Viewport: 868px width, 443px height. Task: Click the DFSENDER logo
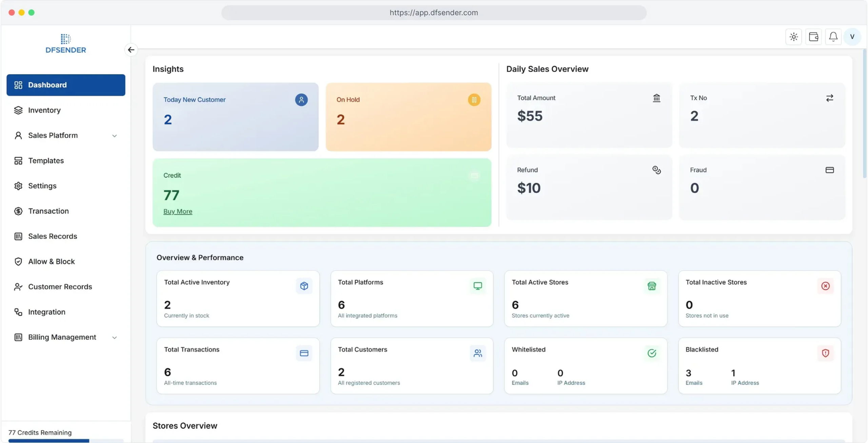[x=66, y=44]
